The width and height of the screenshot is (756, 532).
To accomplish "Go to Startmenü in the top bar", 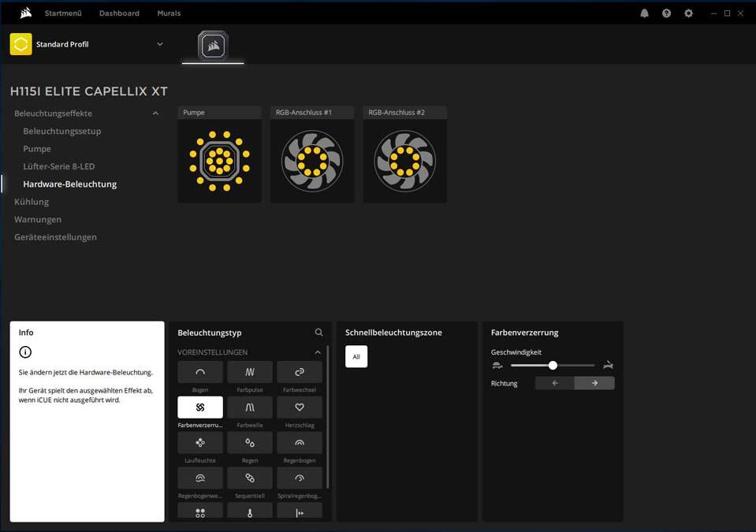I will [63, 13].
